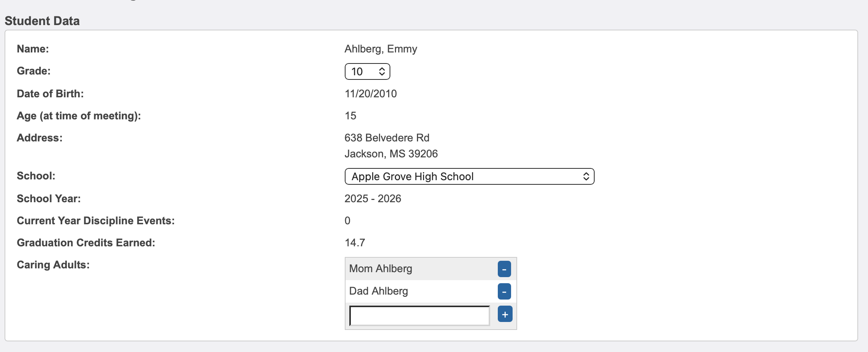This screenshot has width=868, height=352.
Task: Click the Date of Birth value 11/20/2010
Action: tap(371, 94)
